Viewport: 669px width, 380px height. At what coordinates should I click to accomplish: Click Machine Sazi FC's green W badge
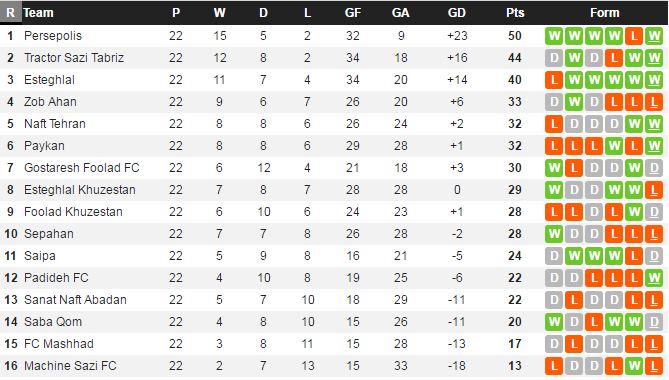click(634, 366)
